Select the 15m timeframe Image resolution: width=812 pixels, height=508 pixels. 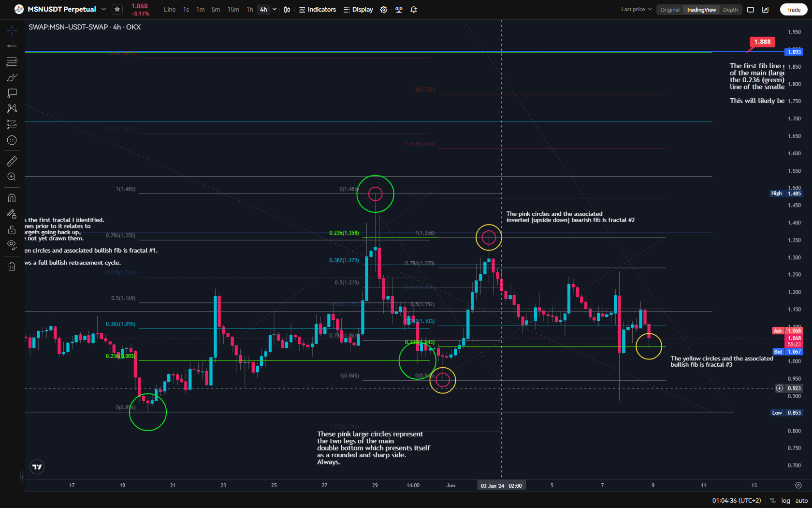(233, 10)
